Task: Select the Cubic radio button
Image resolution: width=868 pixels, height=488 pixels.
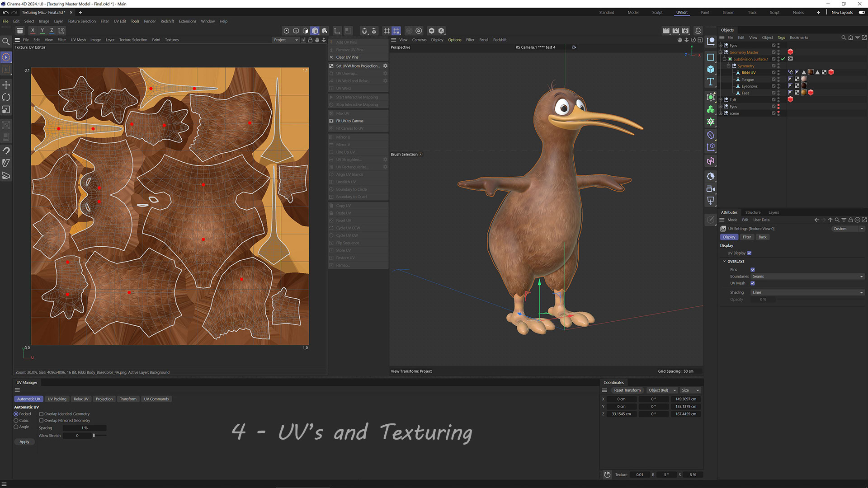Action: coord(16,421)
